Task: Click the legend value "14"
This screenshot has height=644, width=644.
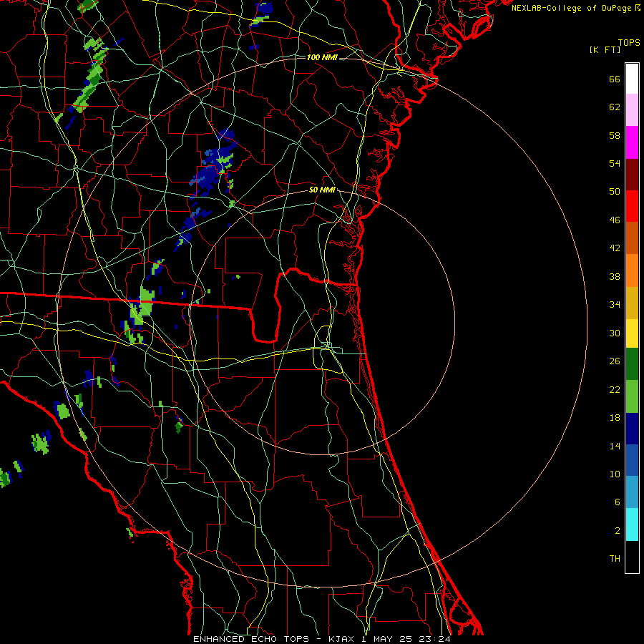Action: coord(615,446)
